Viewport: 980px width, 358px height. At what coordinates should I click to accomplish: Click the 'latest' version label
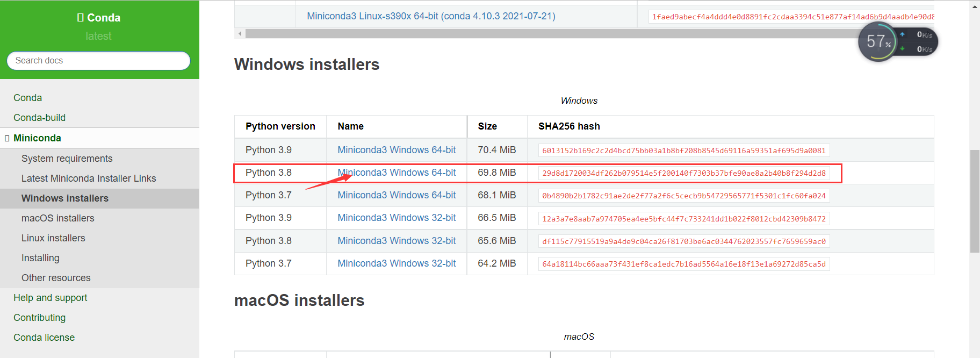(x=98, y=36)
